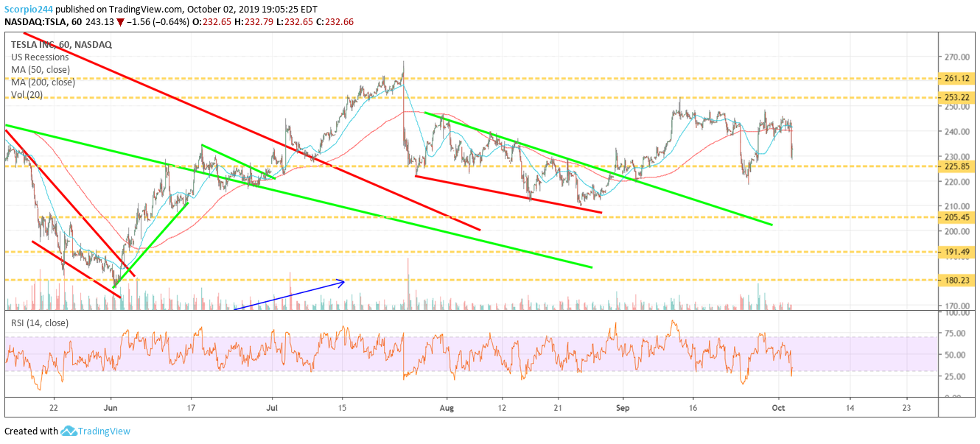Click the Jul date on time axis

273,406
